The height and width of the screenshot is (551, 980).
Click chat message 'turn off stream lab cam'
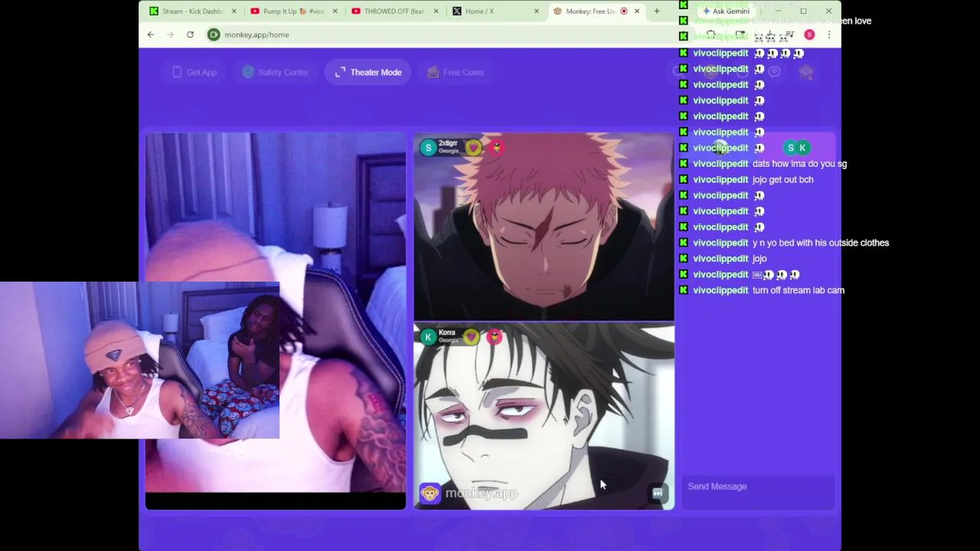[799, 291]
